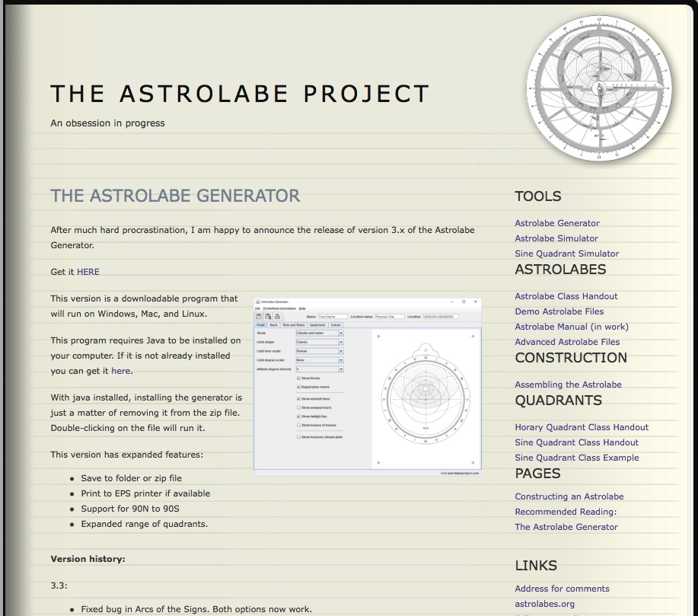Click the save to zip file icon
The height and width of the screenshot is (616, 698).
click(x=268, y=315)
